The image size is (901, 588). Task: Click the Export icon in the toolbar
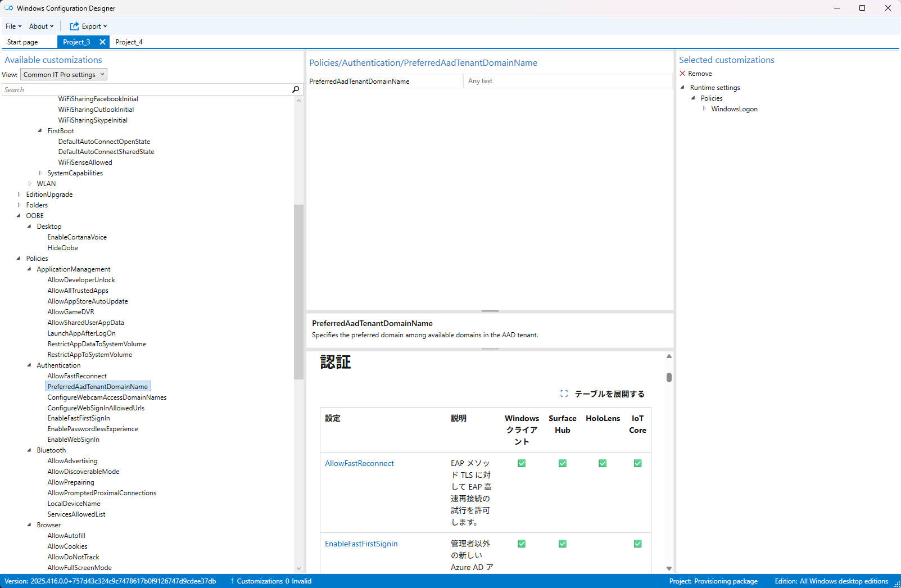pos(74,26)
